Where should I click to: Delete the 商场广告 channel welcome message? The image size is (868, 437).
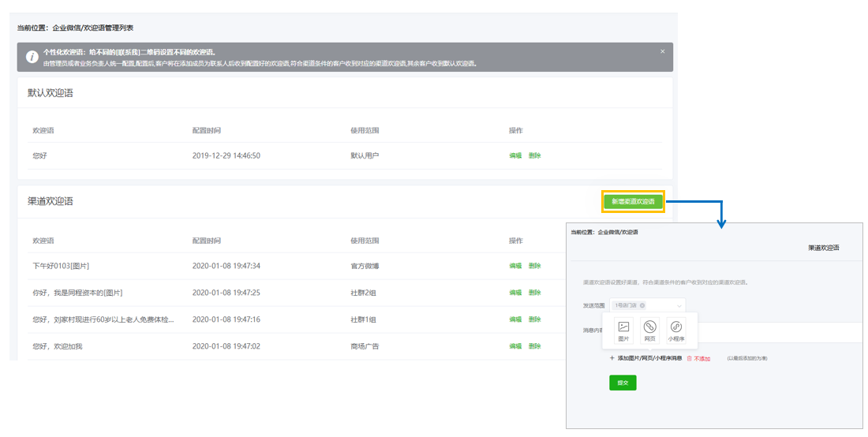tap(534, 346)
